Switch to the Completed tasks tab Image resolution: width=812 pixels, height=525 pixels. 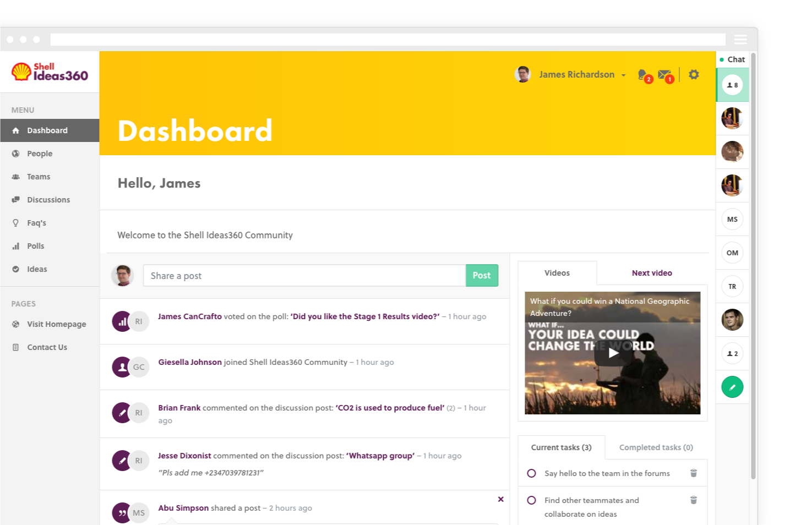tap(656, 447)
